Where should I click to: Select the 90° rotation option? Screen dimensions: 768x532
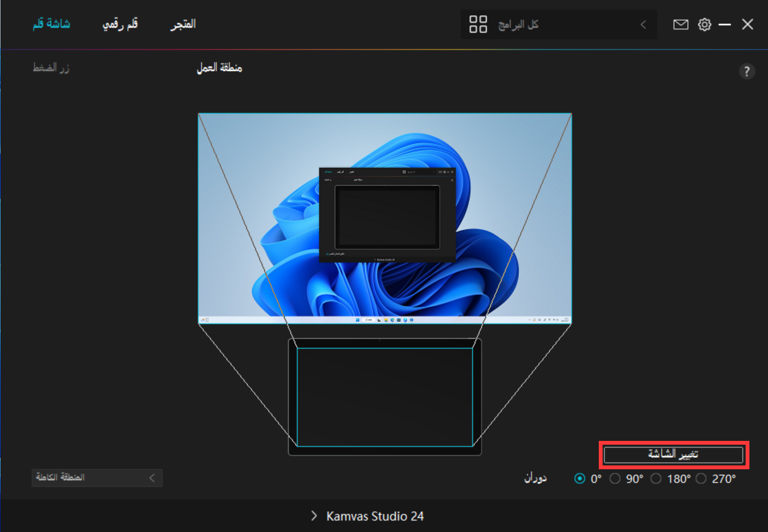tap(615, 479)
